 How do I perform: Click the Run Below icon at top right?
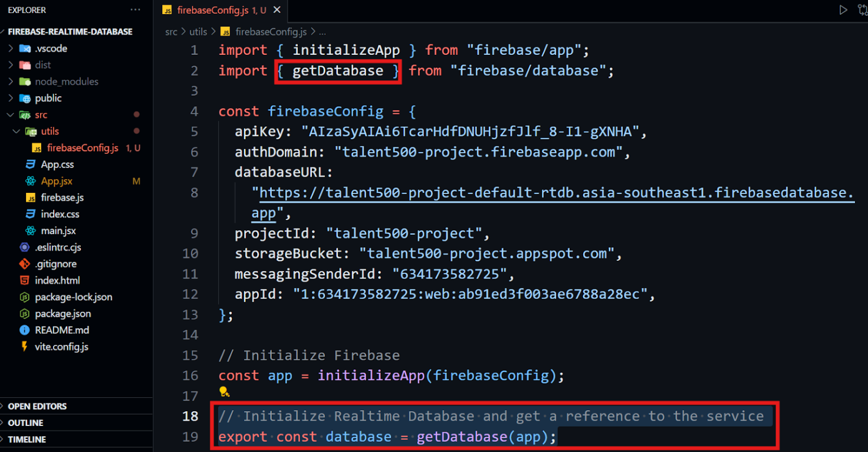click(862, 10)
